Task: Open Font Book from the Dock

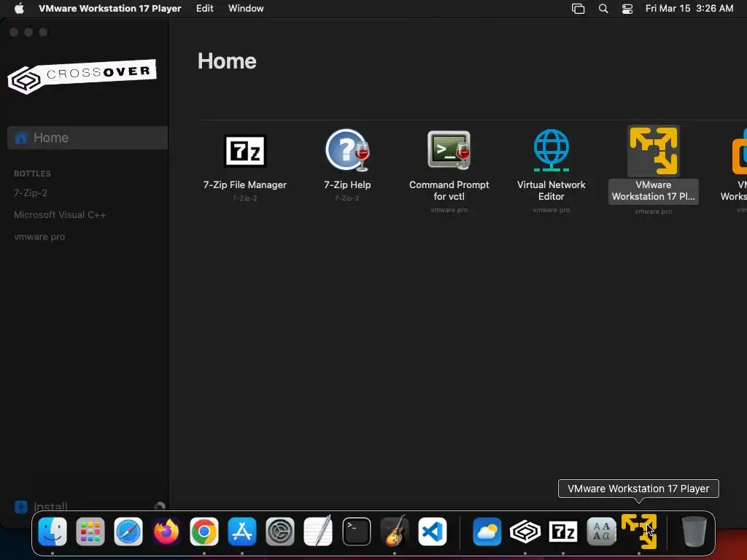Action: (601, 532)
